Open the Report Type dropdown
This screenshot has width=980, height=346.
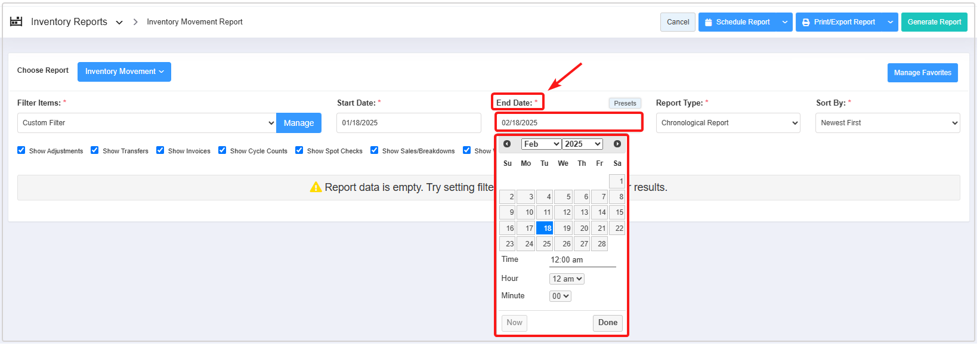tap(728, 123)
